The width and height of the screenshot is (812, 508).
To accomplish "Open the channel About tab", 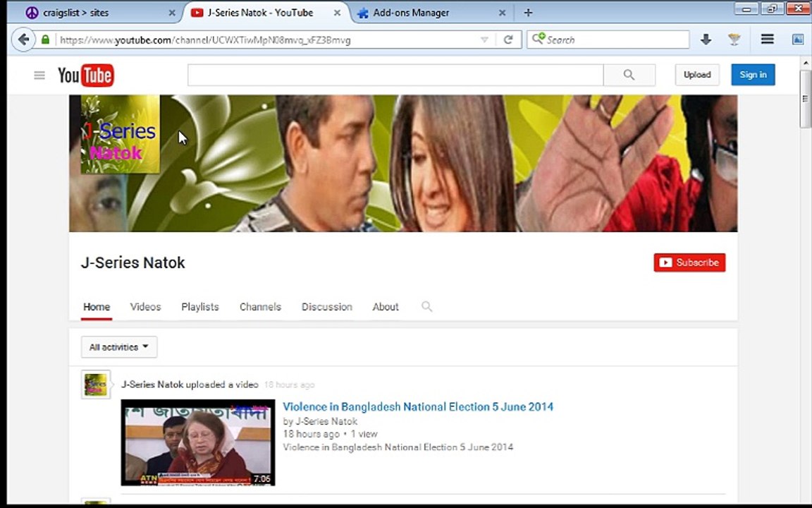I will [386, 307].
